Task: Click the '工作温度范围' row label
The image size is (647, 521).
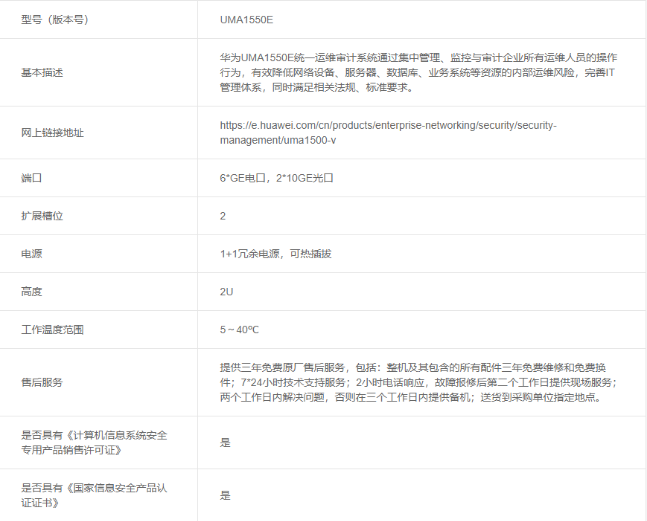Action: point(52,330)
